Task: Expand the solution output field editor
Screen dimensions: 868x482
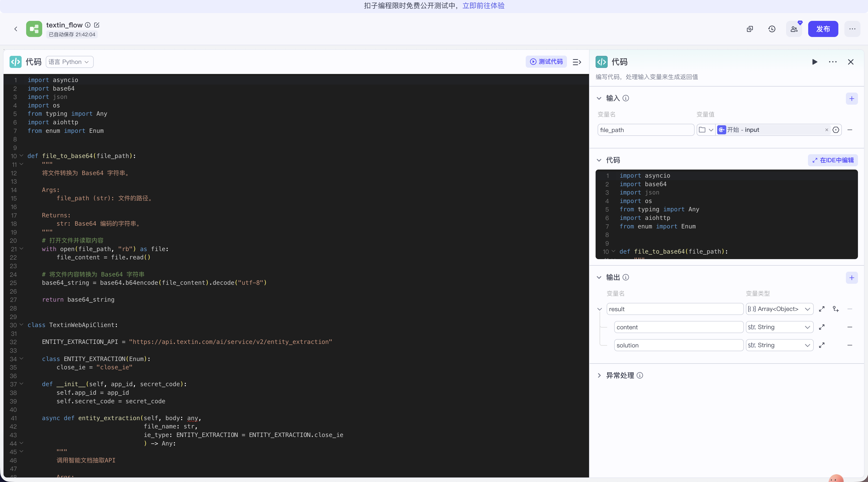Action: [x=822, y=345]
